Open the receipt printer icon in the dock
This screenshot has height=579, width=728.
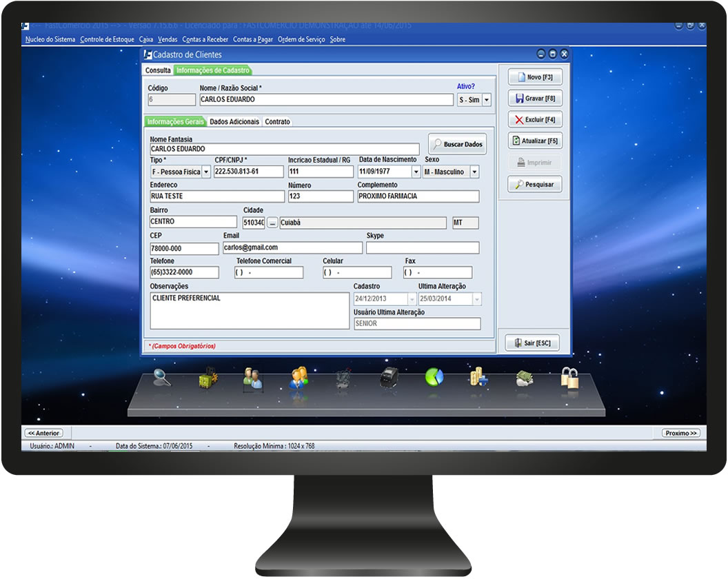coord(390,378)
